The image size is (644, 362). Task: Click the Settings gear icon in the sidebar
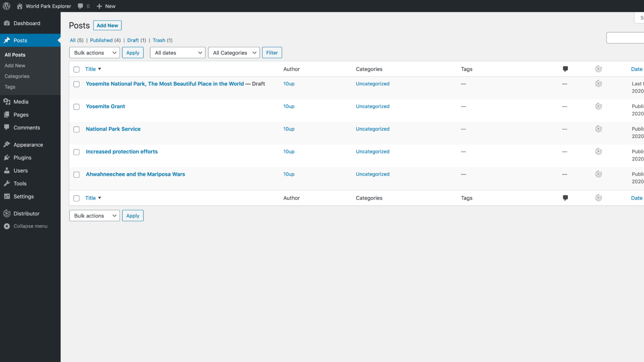(x=8, y=197)
